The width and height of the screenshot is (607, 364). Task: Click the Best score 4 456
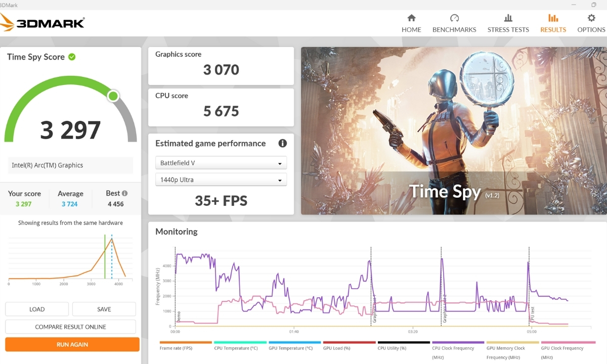[116, 204]
